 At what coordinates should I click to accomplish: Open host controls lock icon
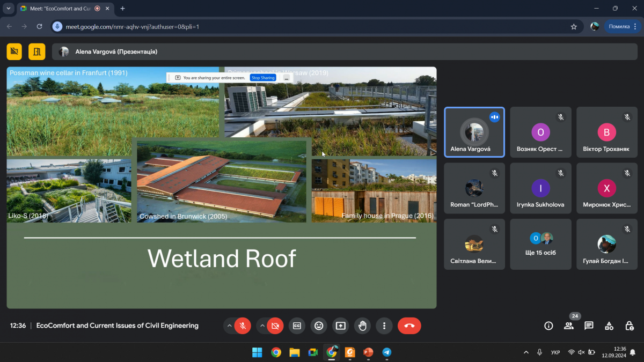(x=630, y=326)
